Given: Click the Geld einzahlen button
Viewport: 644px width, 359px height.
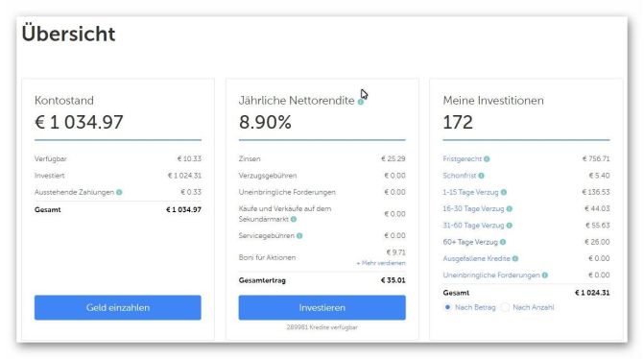Looking at the screenshot, I should pos(118,307).
